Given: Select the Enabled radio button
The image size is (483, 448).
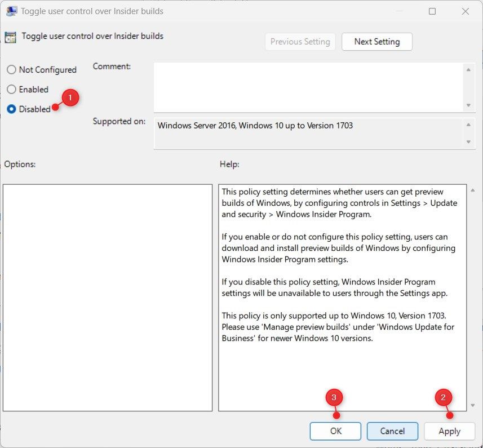Looking at the screenshot, I should point(10,89).
